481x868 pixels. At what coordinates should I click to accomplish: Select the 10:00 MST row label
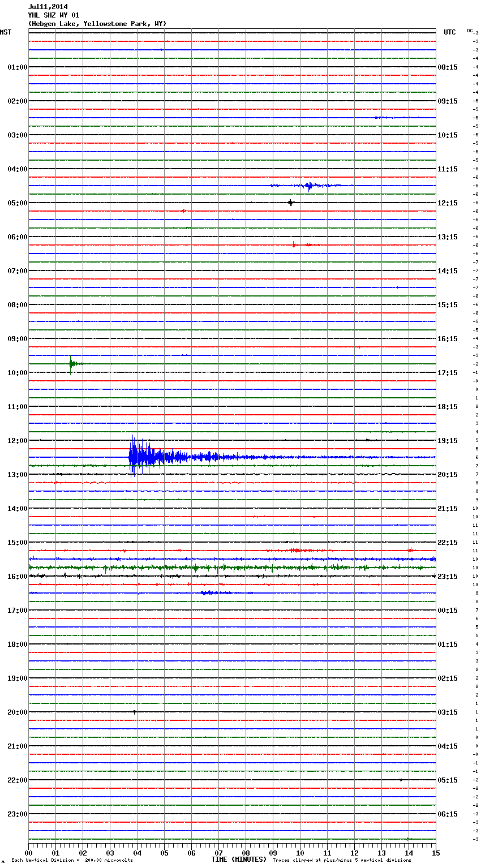tap(17, 373)
